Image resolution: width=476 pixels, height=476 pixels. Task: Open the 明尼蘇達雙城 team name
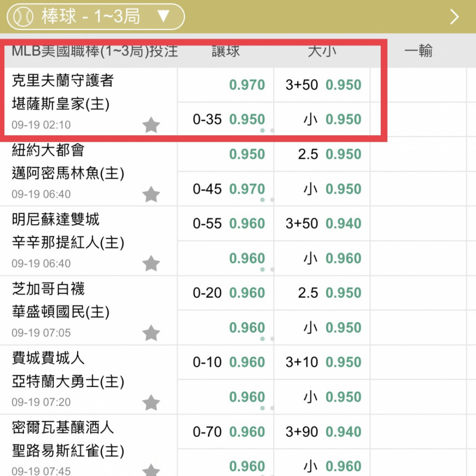tap(56, 219)
